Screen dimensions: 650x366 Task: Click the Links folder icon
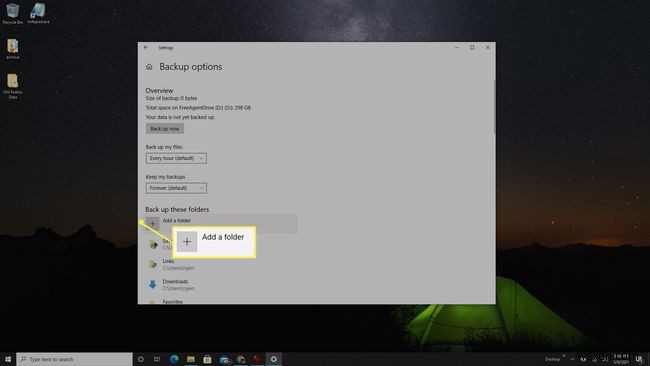click(153, 264)
